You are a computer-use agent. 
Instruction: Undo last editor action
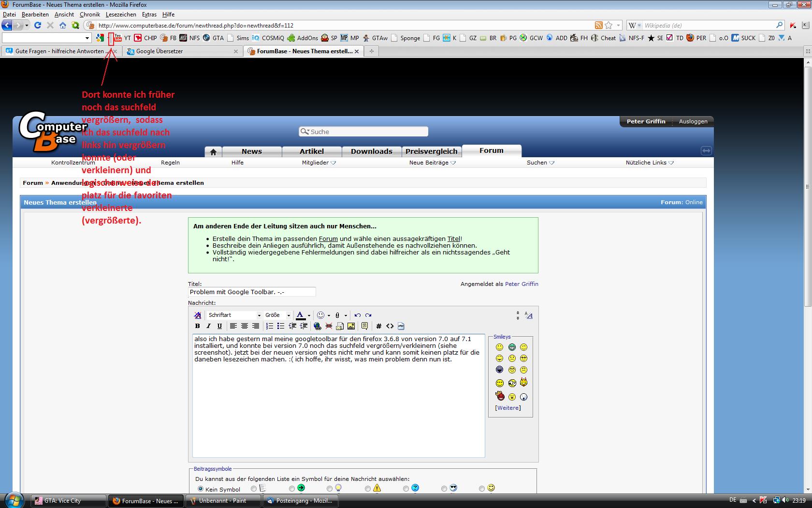(x=357, y=315)
